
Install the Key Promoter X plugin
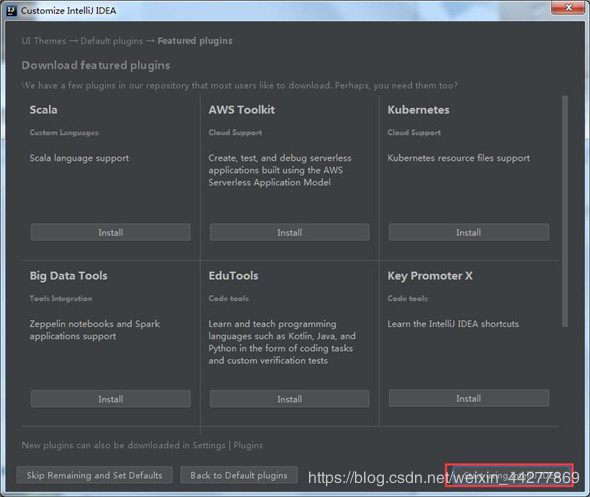pos(468,398)
